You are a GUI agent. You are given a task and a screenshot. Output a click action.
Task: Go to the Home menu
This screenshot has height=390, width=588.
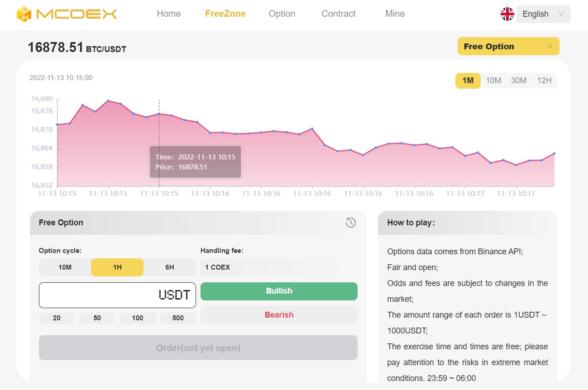coord(169,14)
